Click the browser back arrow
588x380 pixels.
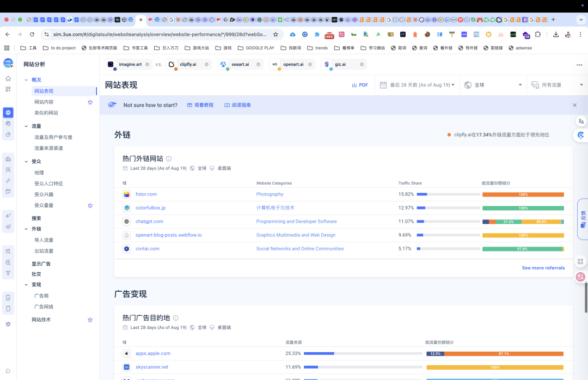coord(8,34)
